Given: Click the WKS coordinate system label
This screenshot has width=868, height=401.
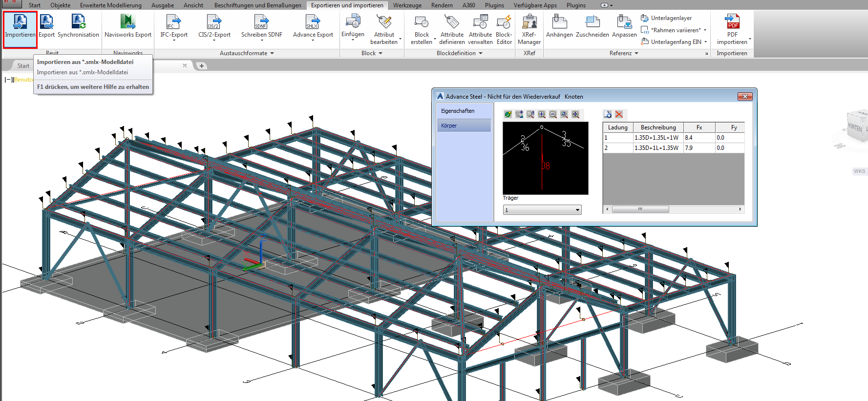Looking at the screenshot, I should [x=859, y=171].
